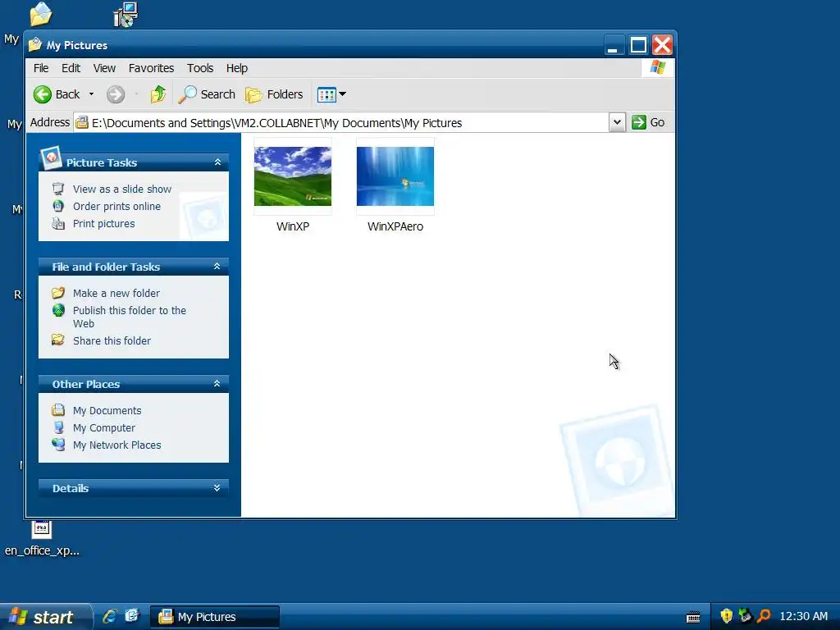The height and width of the screenshot is (630, 840).
Task: Open the Favorites menu
Action: tap(151, 68)
